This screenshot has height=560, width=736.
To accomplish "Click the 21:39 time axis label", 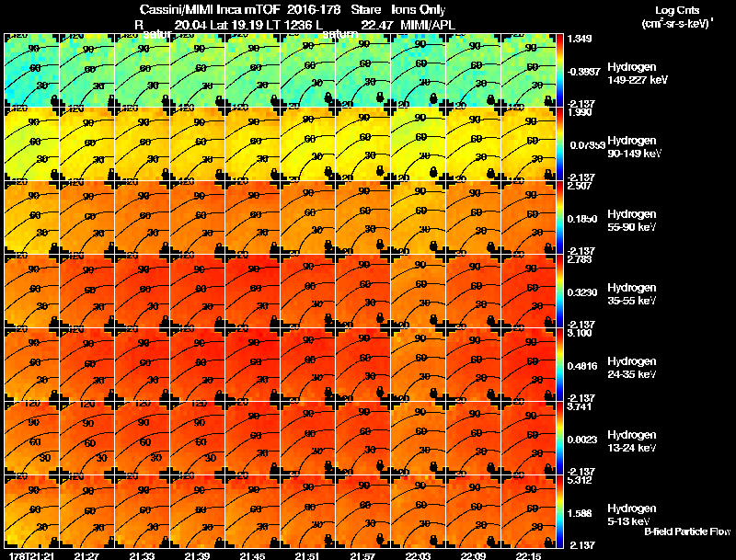I will (x=197, y=555).
